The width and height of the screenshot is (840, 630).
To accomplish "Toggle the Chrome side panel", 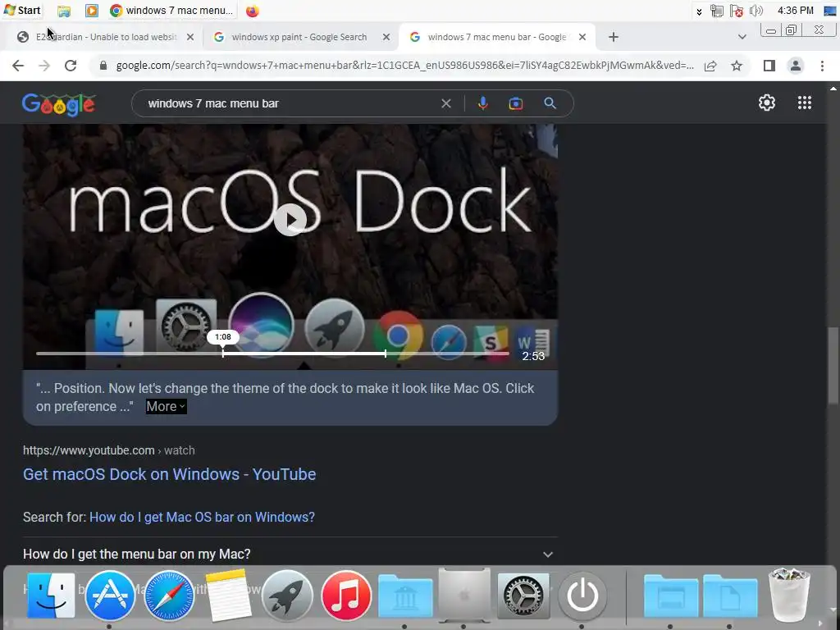I will (x=769, y=66).
